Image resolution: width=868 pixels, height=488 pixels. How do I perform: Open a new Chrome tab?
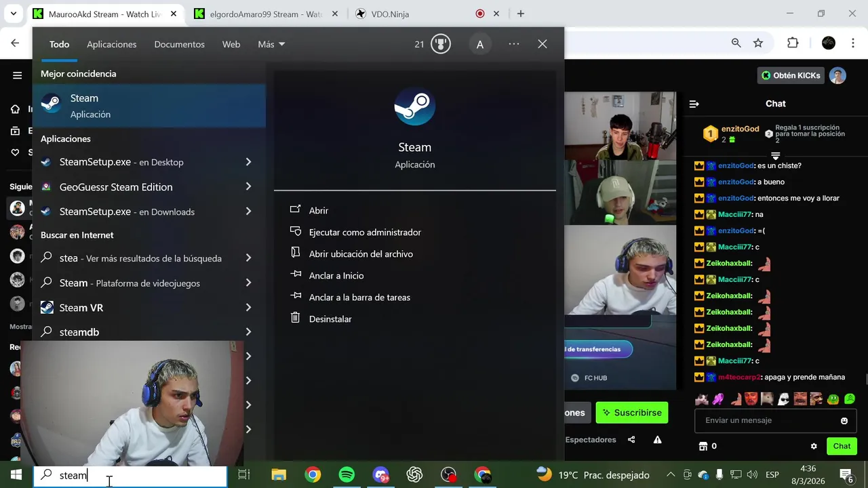(x=520, y=14)
